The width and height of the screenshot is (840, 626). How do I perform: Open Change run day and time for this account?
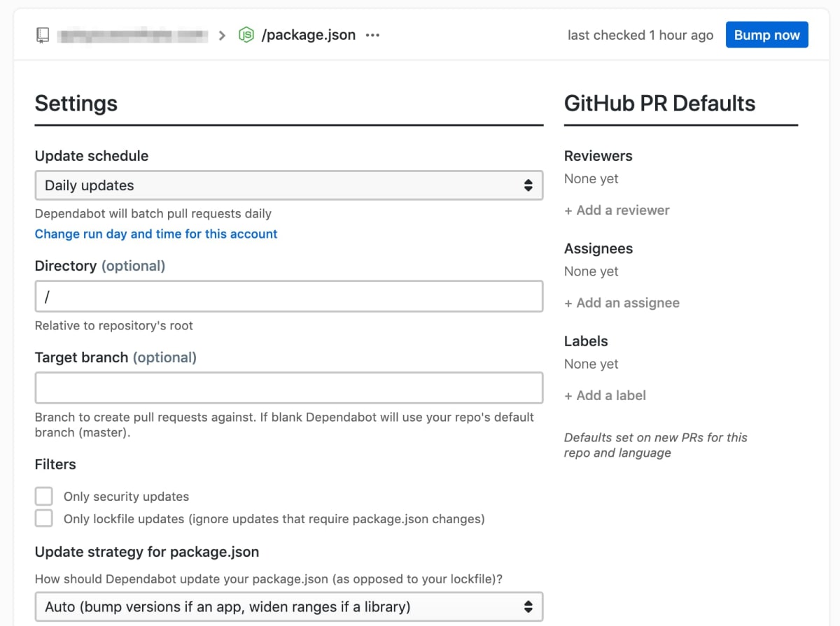155,234
